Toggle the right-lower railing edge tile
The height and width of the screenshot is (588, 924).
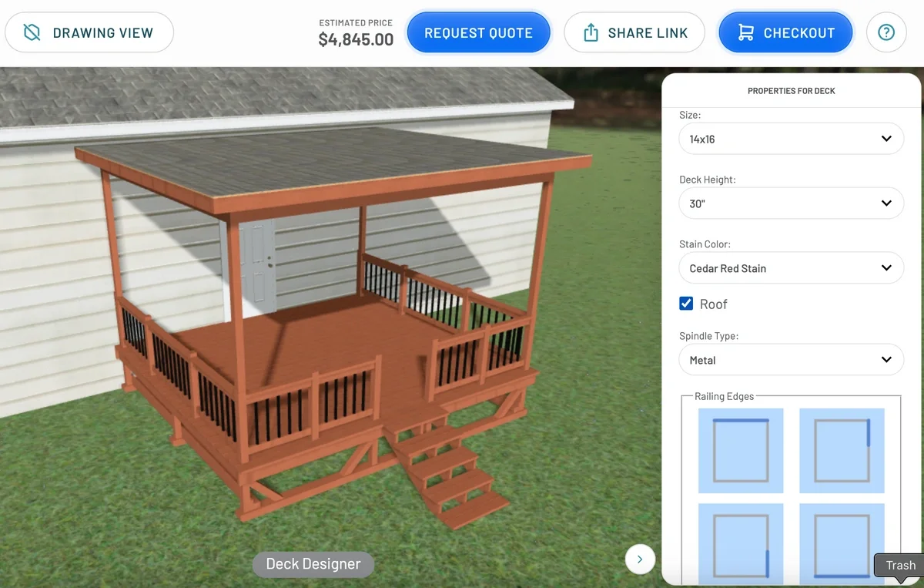(741, 543)
